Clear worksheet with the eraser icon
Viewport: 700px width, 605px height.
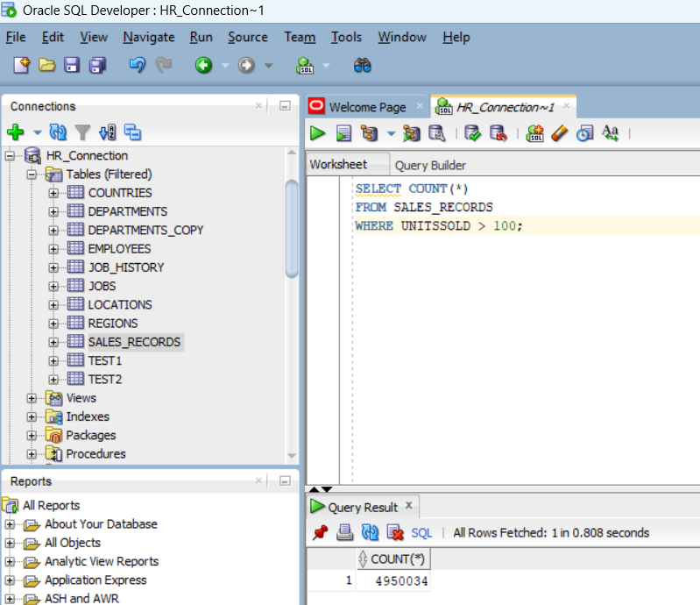(x=559, y=133)
